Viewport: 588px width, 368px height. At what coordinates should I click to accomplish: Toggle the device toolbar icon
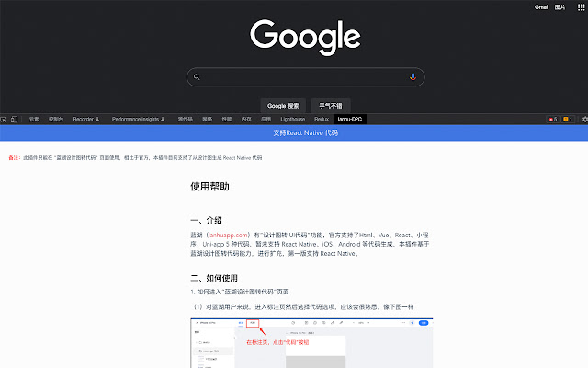tap(14, 120)
